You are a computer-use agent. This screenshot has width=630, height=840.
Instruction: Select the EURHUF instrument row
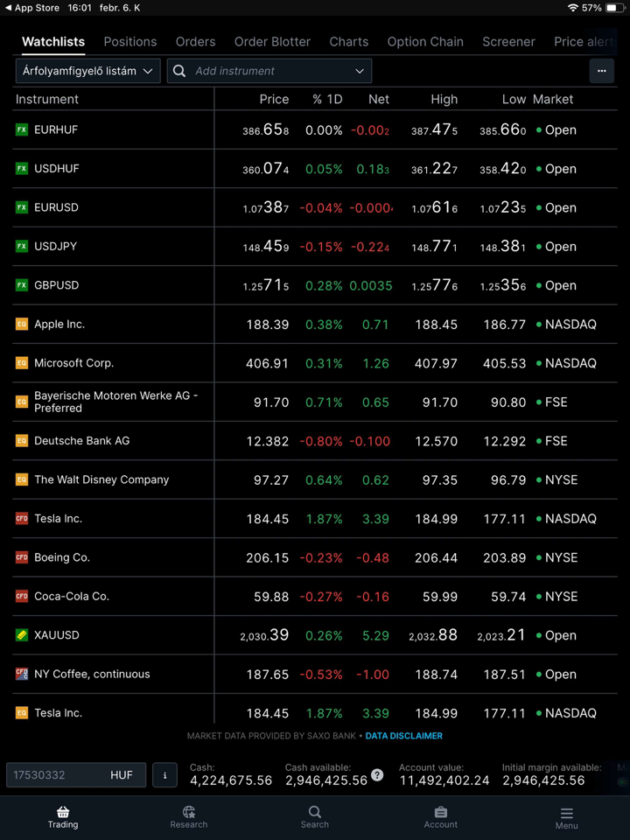click(56, 129)
